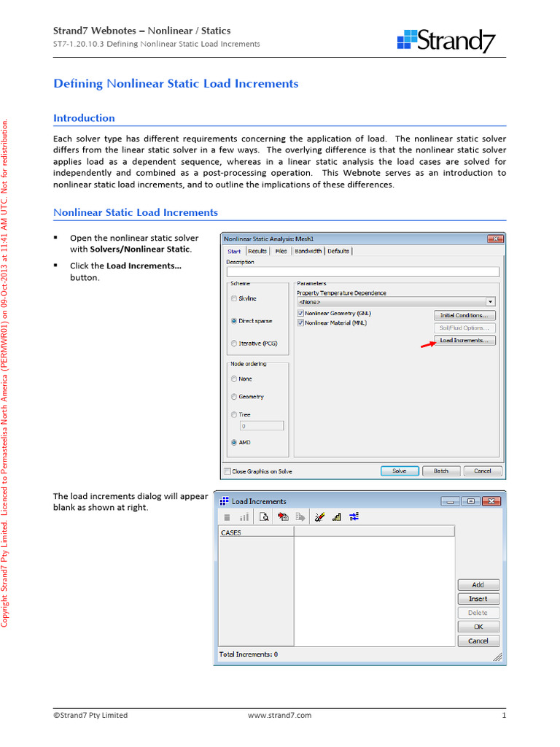Toggle Nonlinear Geometry (GNL) checkbox
560x747 pixels.
[334, 314]
